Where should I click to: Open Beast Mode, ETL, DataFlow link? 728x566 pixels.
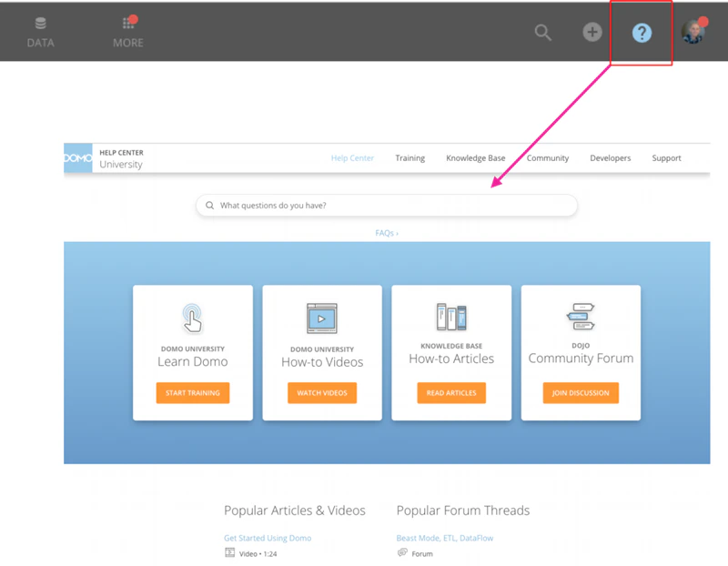pos(445,538)
